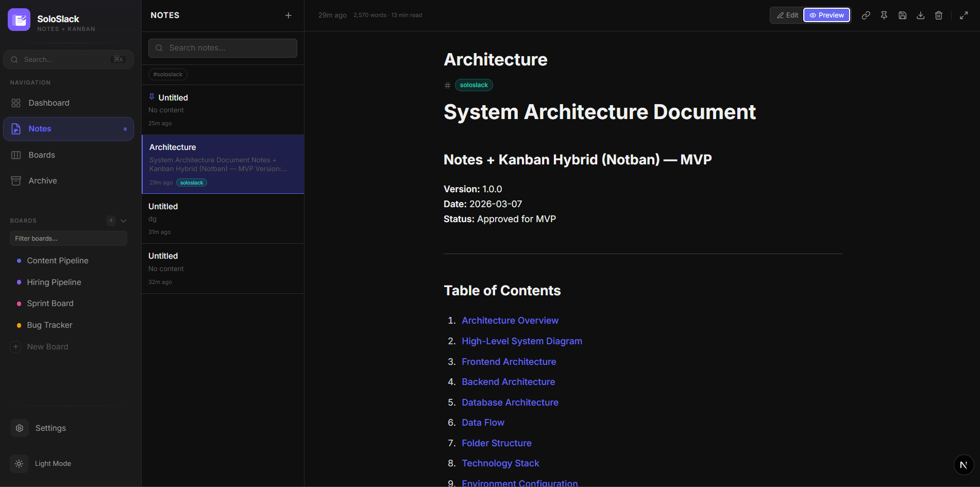The height and width of the screenshot is (487, 980).
Task: Download the note via the download icon
Action: [x=920, y=15]
